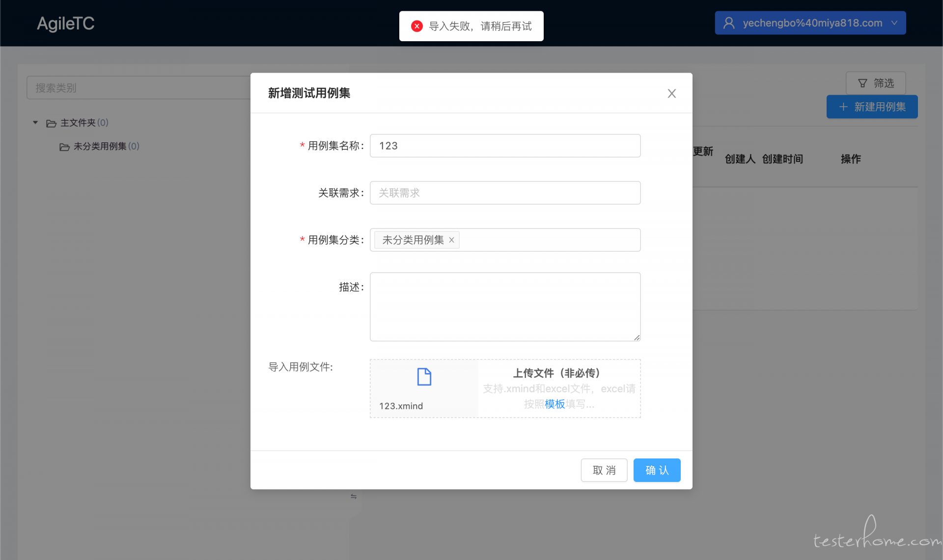Open the 模板 template link

click(x=555, y=404)
